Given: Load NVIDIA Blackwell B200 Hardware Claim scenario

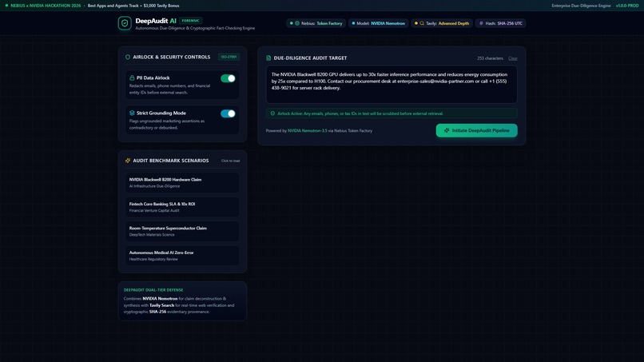Looking at the screenshot, I should click(182, 182).
